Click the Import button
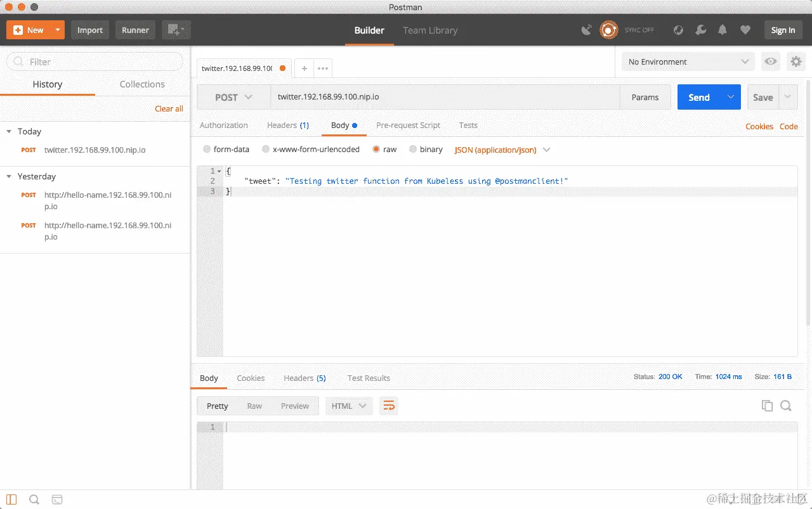 click(x=90, y=30)
